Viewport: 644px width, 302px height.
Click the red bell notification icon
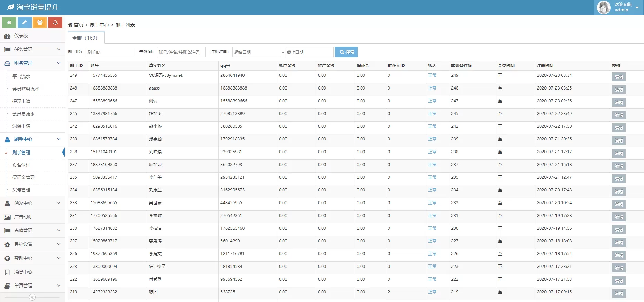tap(55, 22)
